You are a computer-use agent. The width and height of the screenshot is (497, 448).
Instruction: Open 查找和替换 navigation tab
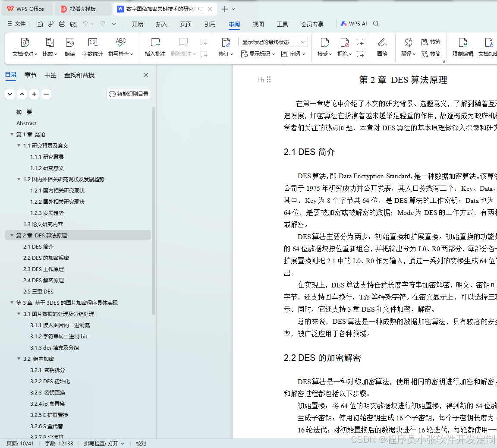coord(79,75)
